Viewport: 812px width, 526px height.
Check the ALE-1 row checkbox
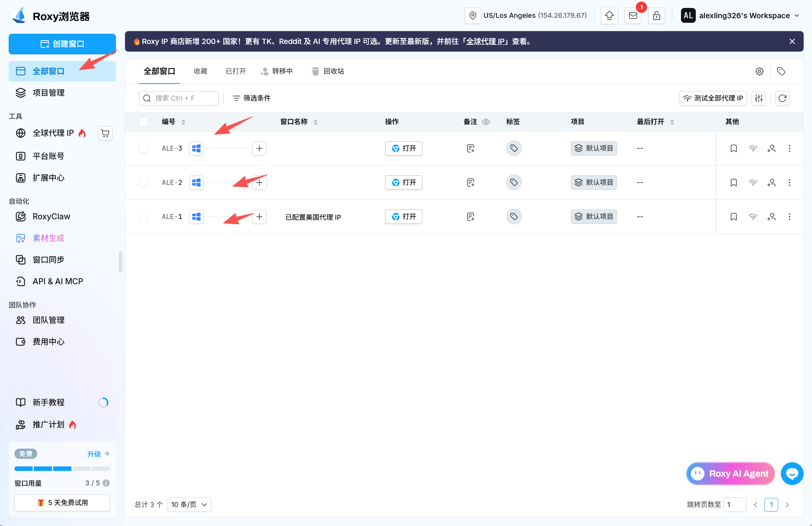144,217
